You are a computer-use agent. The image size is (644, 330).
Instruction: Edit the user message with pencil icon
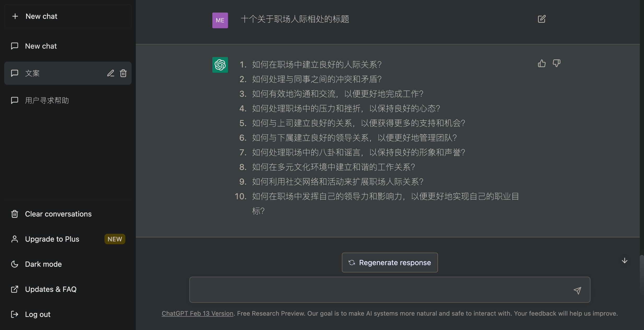click(542, 19)
